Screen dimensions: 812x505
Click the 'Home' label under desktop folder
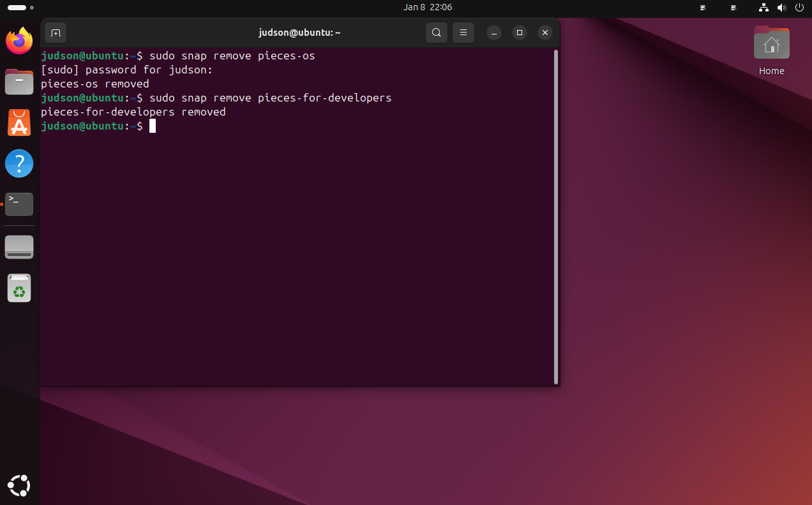772,71
